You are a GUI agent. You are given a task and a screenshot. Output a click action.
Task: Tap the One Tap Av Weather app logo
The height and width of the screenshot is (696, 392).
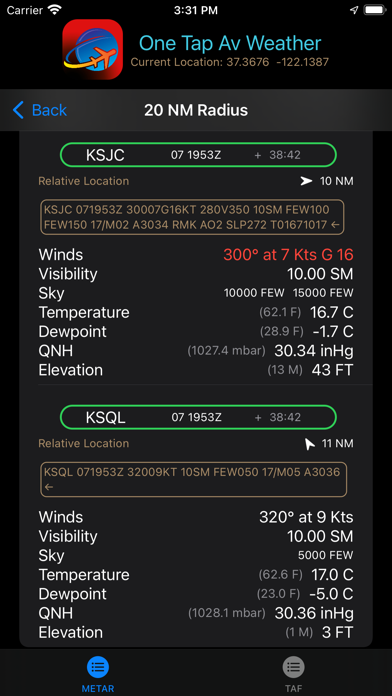[92, 49]
